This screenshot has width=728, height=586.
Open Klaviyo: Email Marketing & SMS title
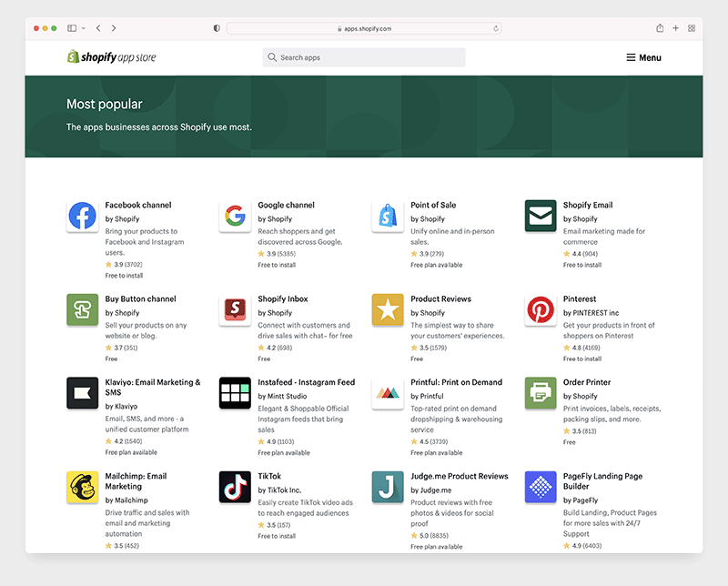tap(153, 388)
